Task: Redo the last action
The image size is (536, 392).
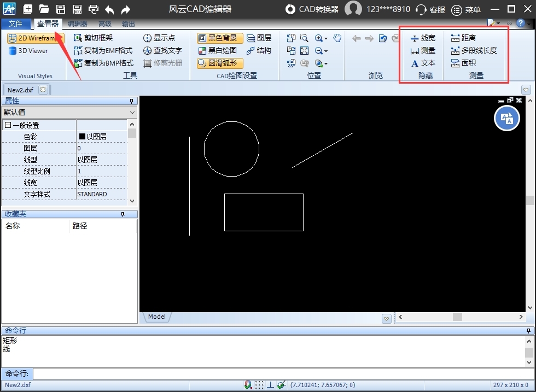Action: point(126,9)
